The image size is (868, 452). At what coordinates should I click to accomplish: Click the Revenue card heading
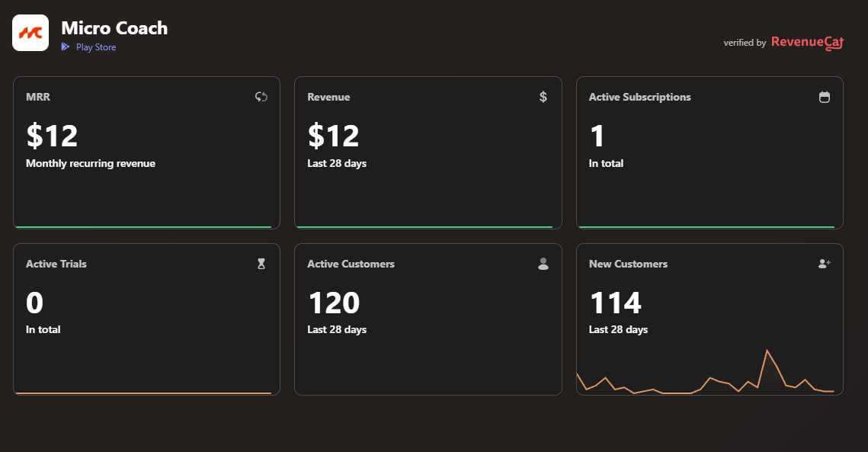(x=328, y=97)
